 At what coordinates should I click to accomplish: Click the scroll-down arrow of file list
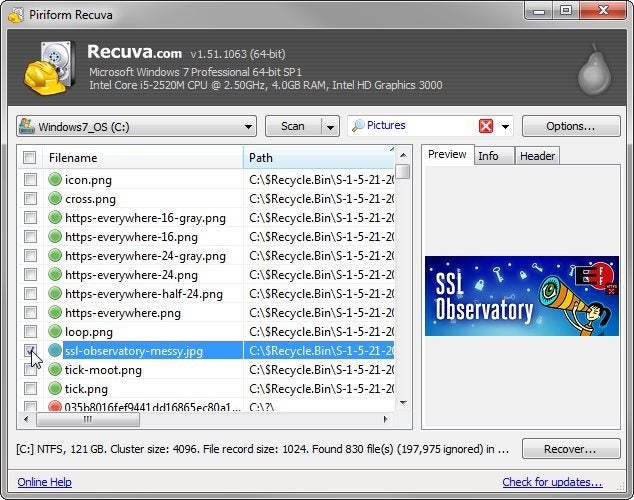403,403
